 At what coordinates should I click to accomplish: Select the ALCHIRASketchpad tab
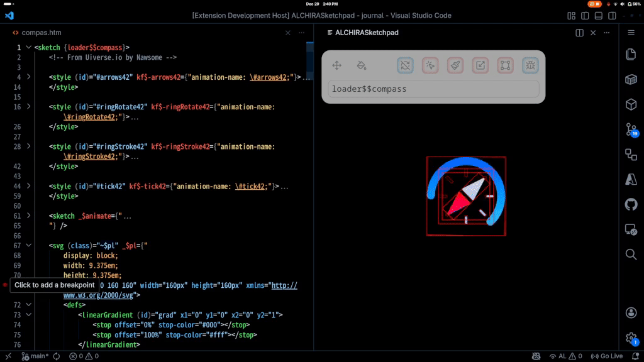(x=366, y=33)
